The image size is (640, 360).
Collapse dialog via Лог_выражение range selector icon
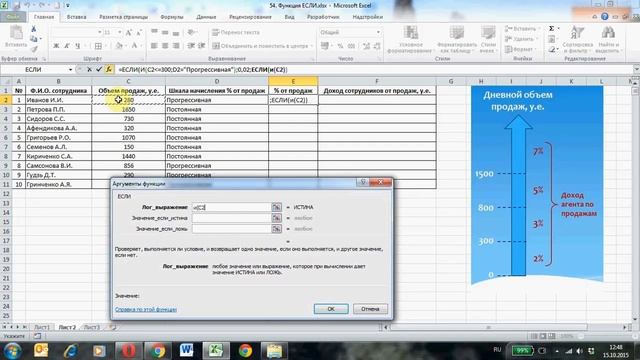coord(276,207)
